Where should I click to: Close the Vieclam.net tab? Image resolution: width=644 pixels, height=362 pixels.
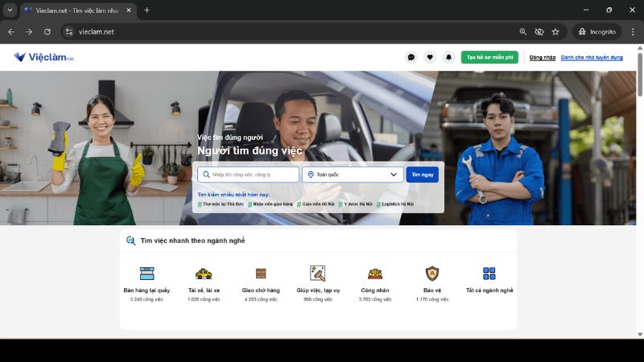[129, 10]
